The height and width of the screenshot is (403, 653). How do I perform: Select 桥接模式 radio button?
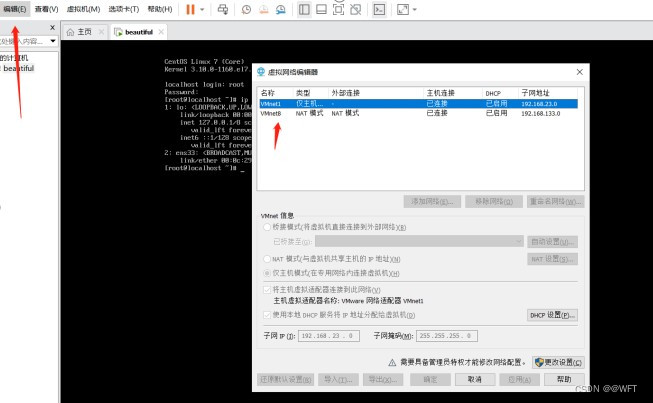[267, 227]
